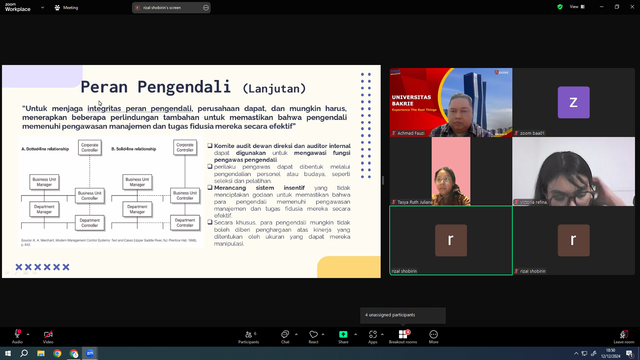Toggle the Video camera icon
This screenshot has height=360, width=640.
click(48, 336)
